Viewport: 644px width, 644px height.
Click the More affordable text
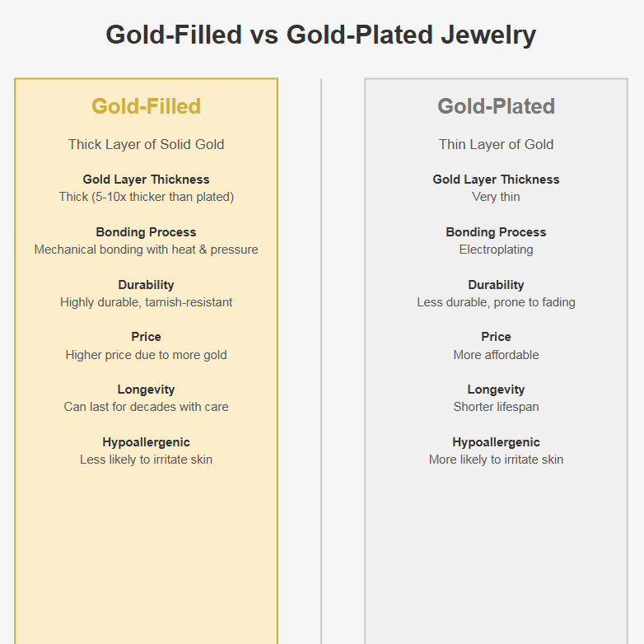(x=496, y=355)
